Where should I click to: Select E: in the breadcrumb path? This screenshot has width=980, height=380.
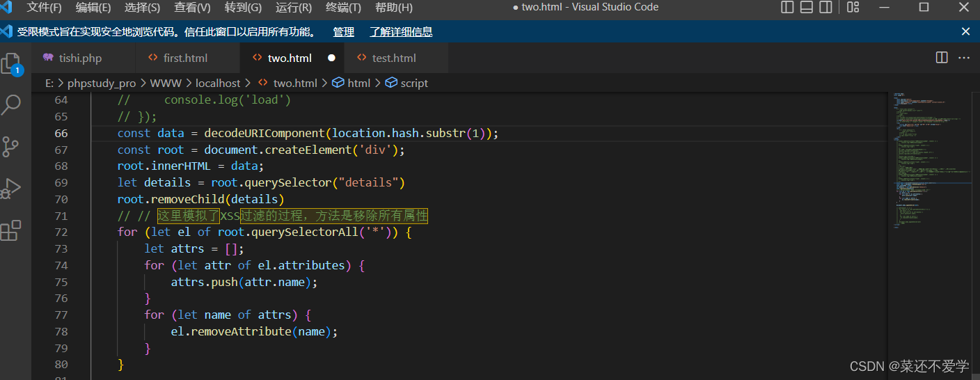(49, 83)
